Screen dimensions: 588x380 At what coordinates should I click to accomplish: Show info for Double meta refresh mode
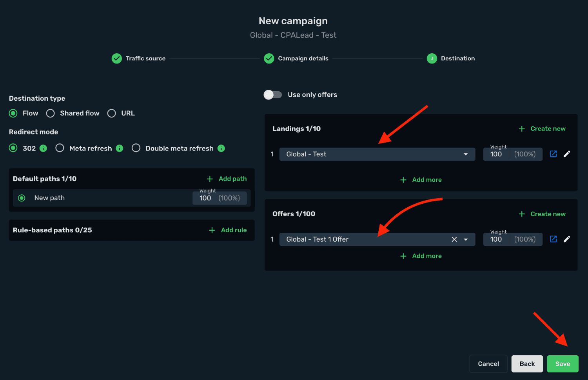coord(221,148)
